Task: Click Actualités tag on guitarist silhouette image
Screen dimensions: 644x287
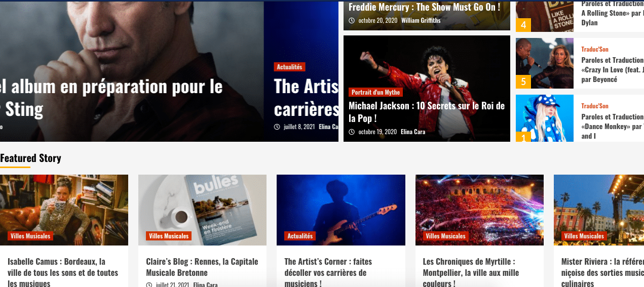Action: 300,236
